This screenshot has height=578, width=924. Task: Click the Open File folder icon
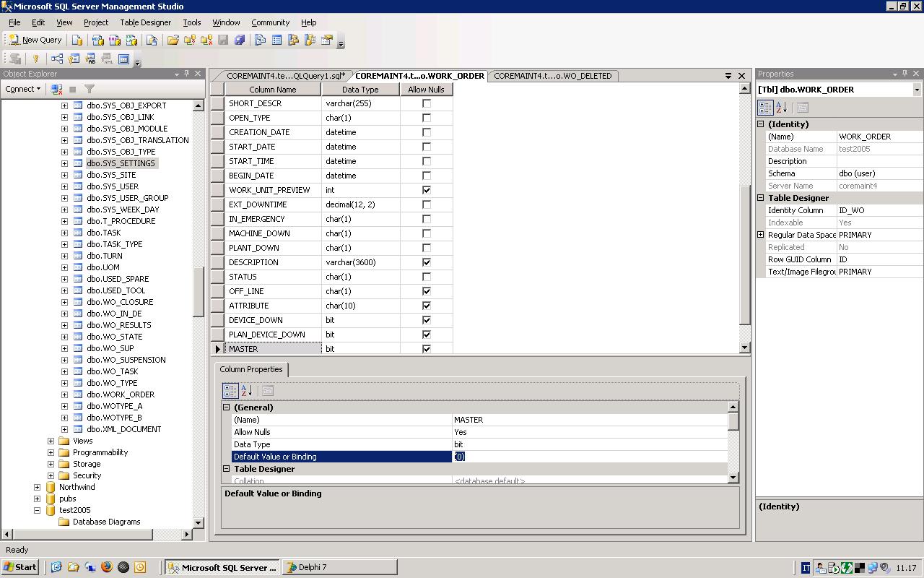[173, 40]
